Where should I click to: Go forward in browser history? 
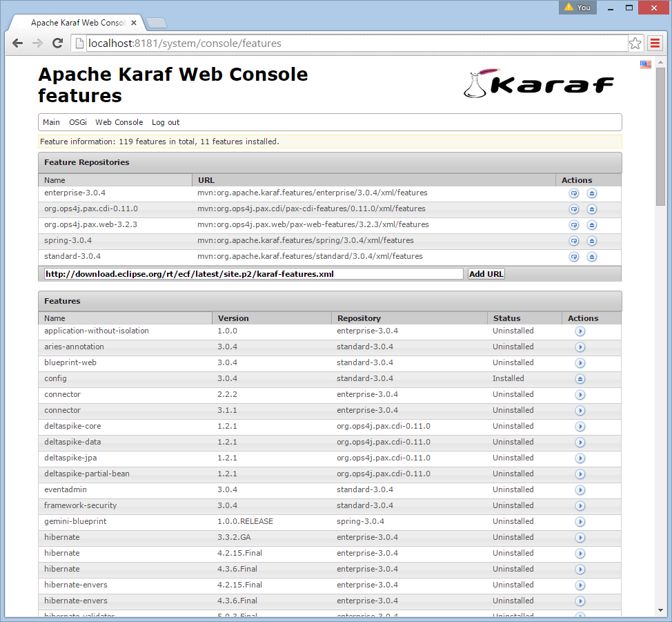[38, 43]
